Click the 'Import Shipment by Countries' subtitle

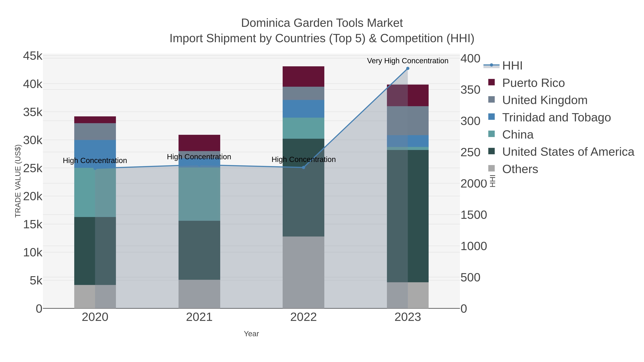click(322, 38)
